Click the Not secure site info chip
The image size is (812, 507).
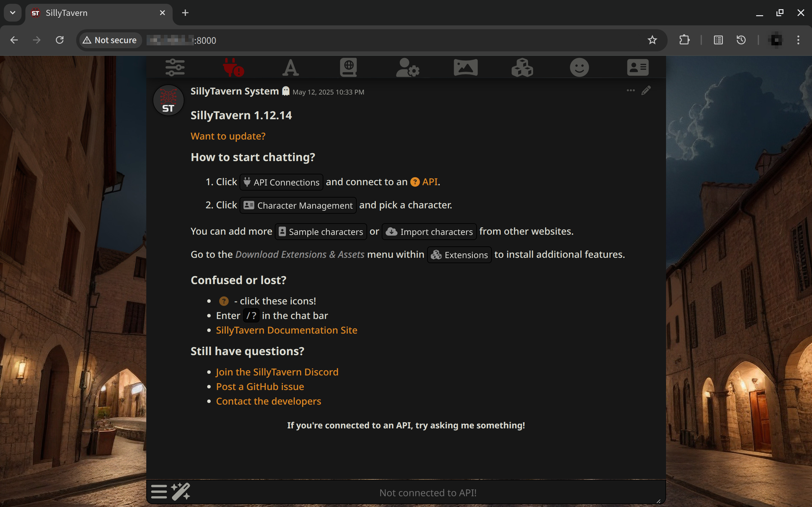[110, 40]
